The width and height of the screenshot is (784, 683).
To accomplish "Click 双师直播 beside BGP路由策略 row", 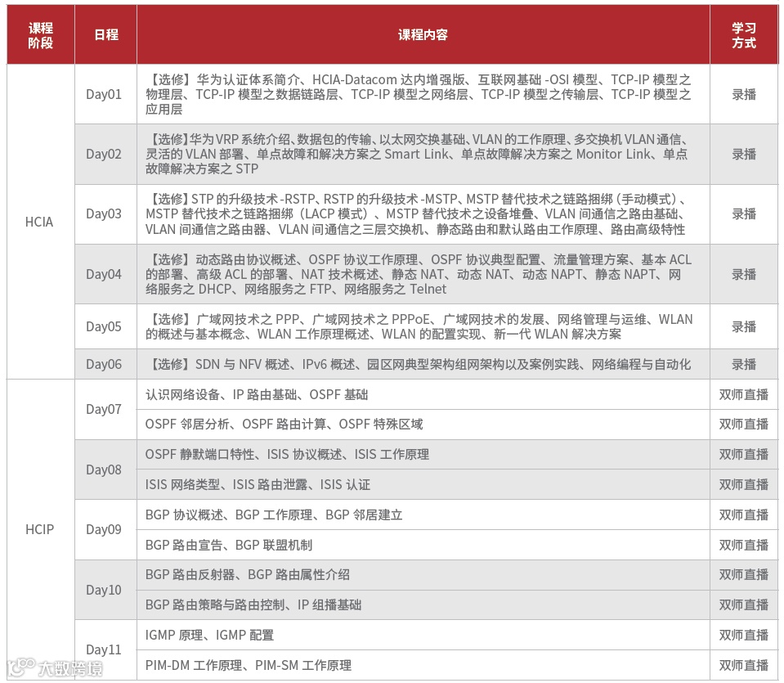I will (744, 604).
